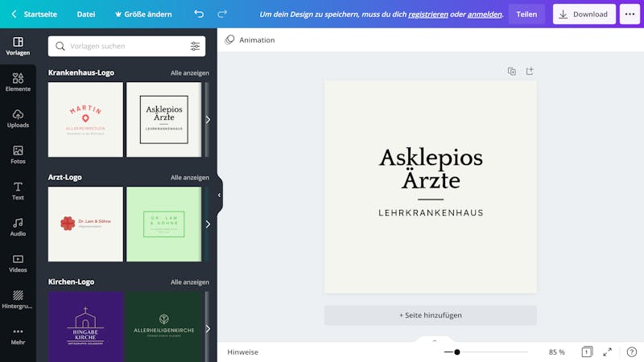Open the search filter options icon

point(195,46)
